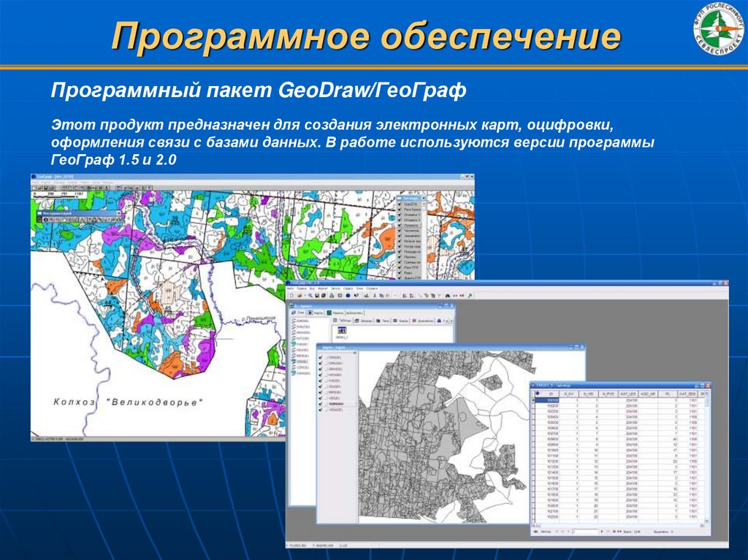Image resolution: width=748 pixels, height=560 pixels.
Task: Click the first-record button in table navigator
Action: [556, 532]
